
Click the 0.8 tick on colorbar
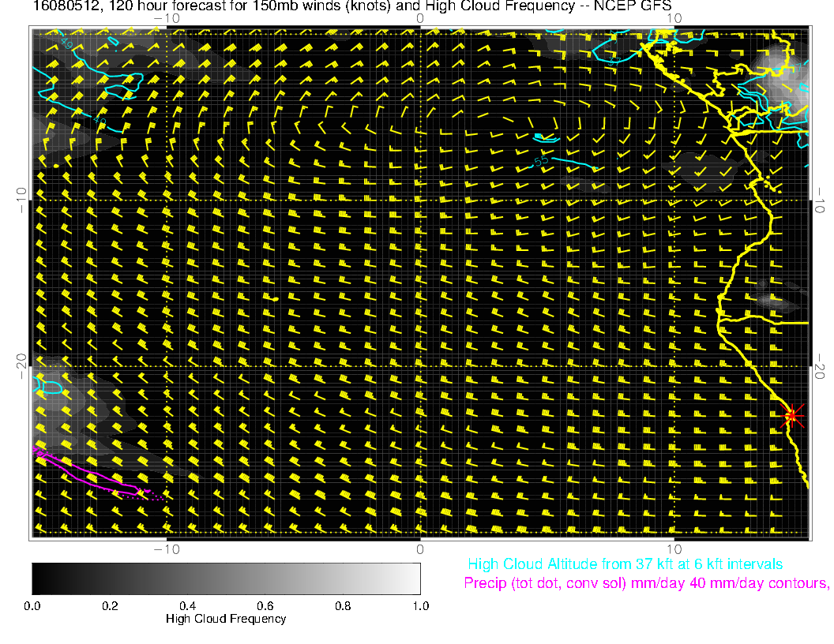[342, 605]
